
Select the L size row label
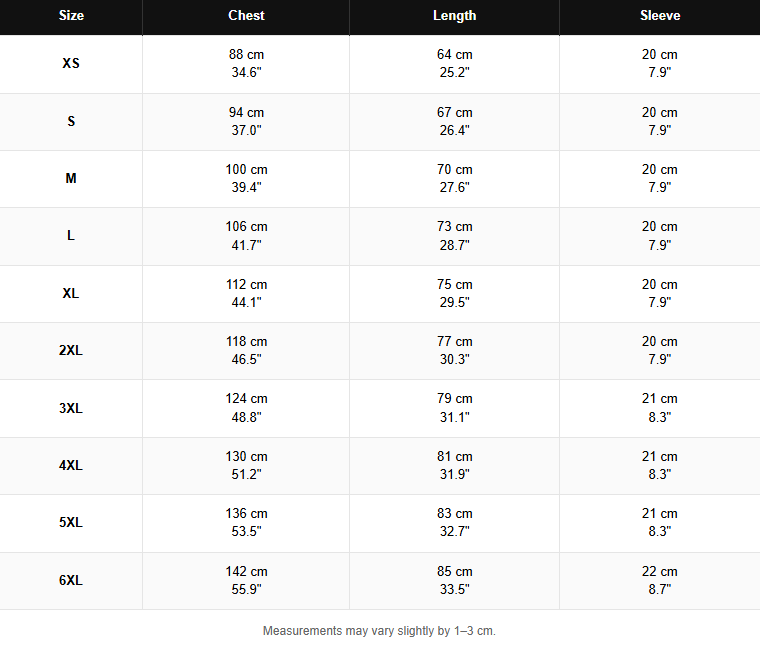71,236
